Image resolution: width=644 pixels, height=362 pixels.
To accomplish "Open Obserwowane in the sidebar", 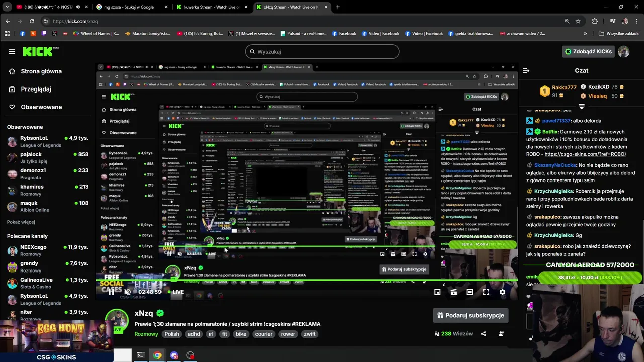I will click(x=41, y=107).
